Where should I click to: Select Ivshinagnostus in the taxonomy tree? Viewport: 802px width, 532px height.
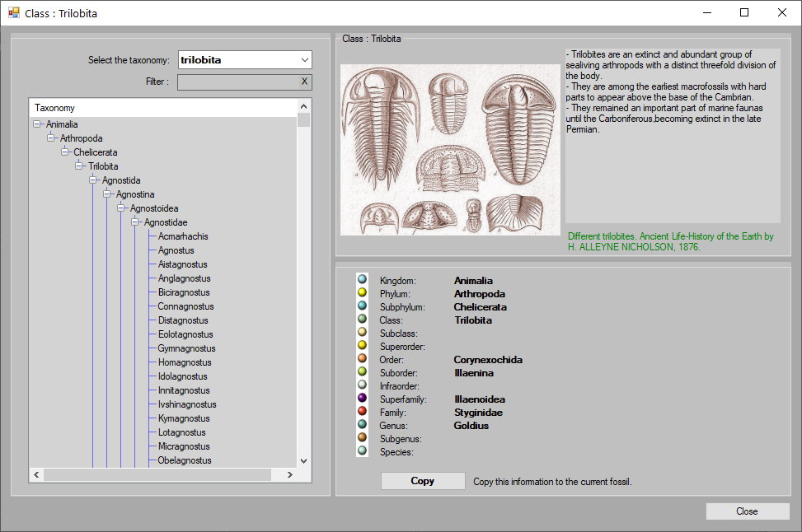point(187,404)
